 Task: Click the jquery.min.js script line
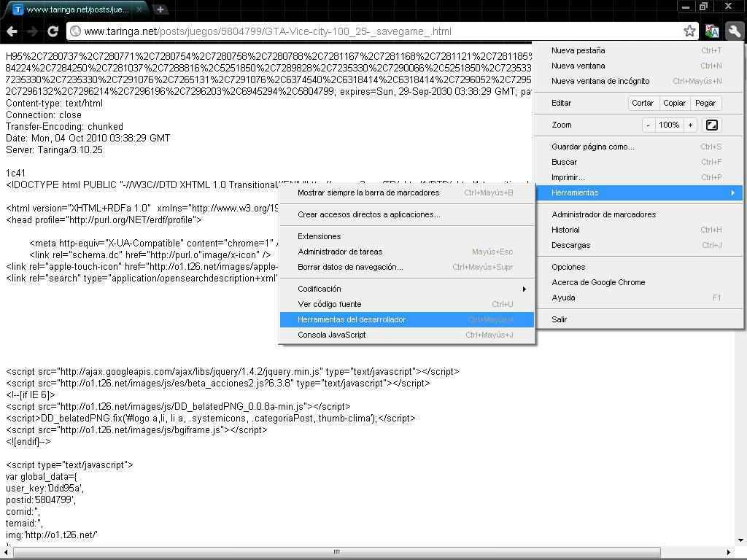[x=233, y=371]
